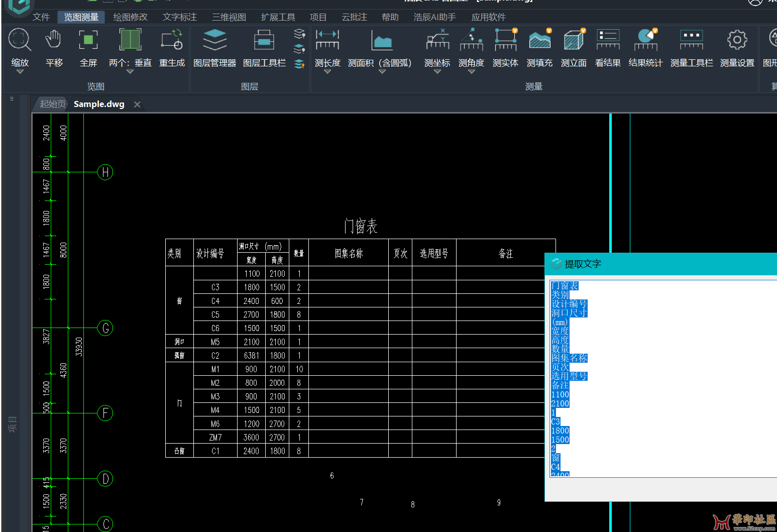This screenshot has height=532, width=777.
Task: Select the 测角度 angle measurement tool
Action: point(471,40)
